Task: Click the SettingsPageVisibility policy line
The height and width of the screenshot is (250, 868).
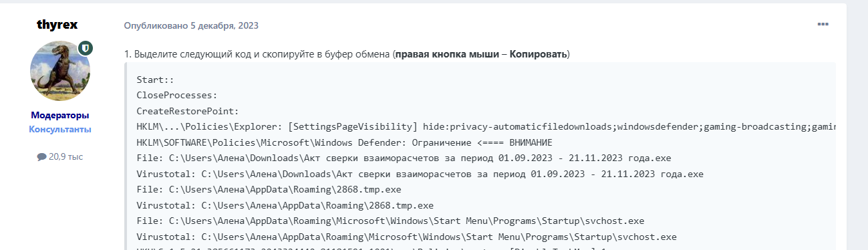Action: (486, 126)
